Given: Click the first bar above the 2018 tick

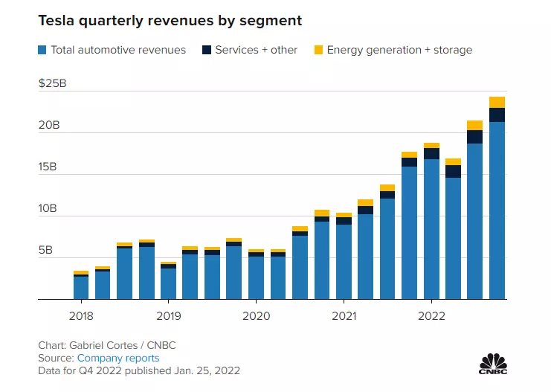Looking at the screenshot, I should (x=81, y=285).
